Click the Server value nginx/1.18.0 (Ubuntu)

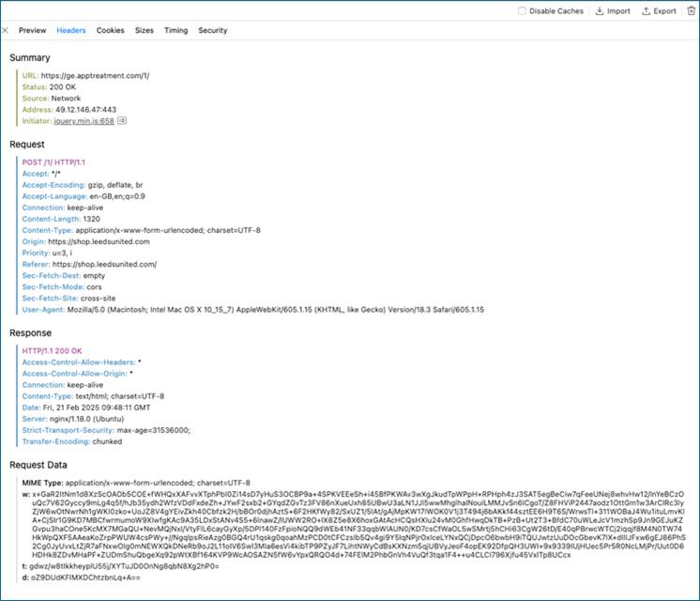pyautogui.click(x=86, y=419)
